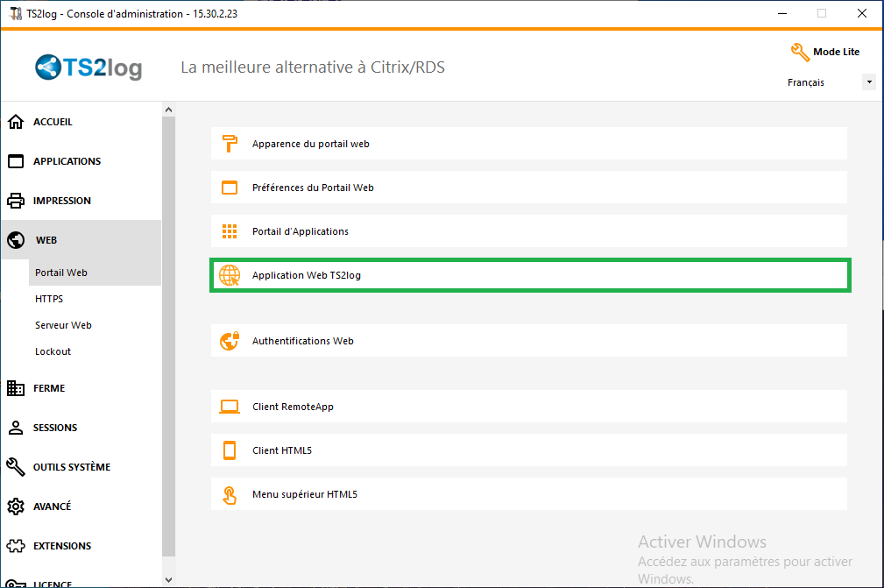The image size is (884, 588).
Task: Click the grid icon for Portail d'Applications
Action: [x=230, y=231]
